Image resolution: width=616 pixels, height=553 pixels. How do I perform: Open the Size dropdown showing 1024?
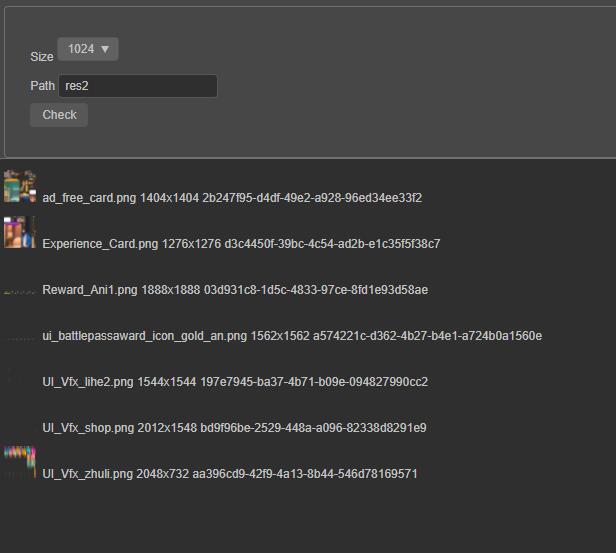(88, 49)
